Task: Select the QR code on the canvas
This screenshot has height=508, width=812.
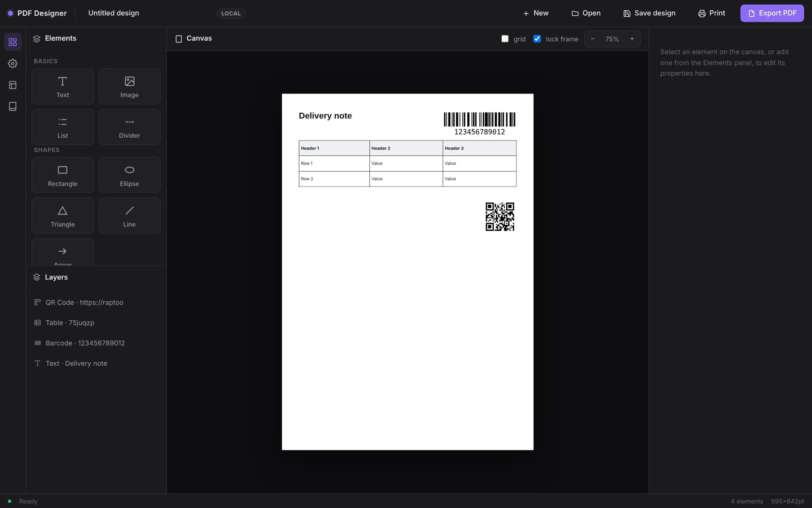Action: (x=500, y=217)
